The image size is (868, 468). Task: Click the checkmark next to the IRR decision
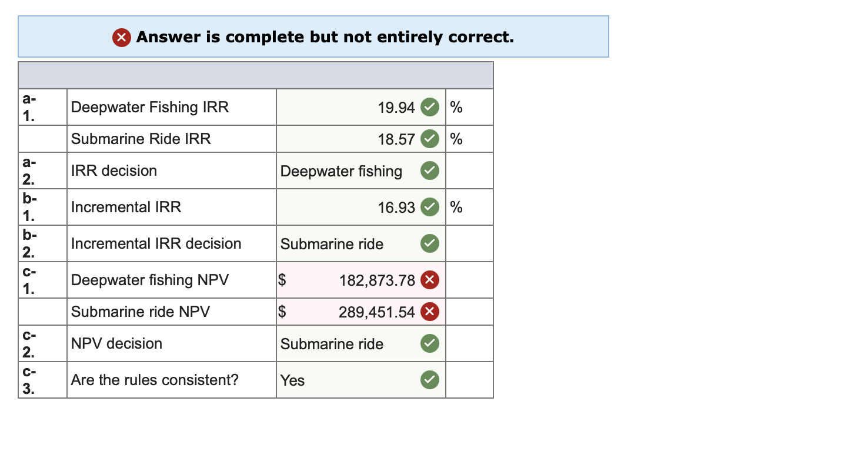point(429,171)
